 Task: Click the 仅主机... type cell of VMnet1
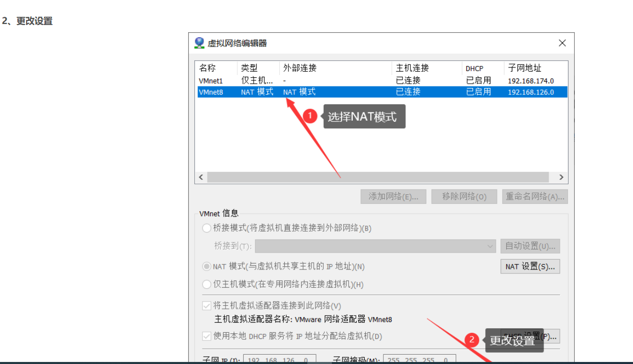point(257,80)
